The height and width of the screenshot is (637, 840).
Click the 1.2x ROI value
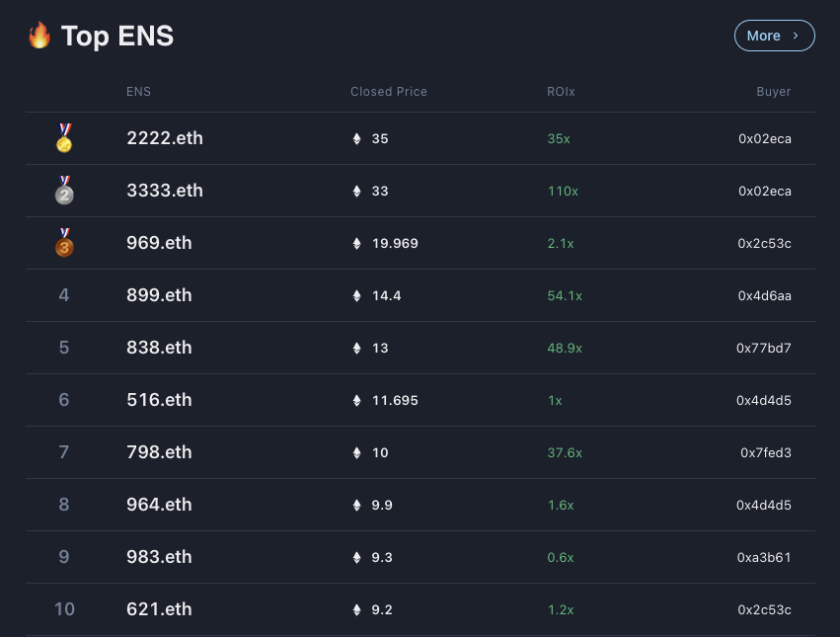[x=561, y=609]
